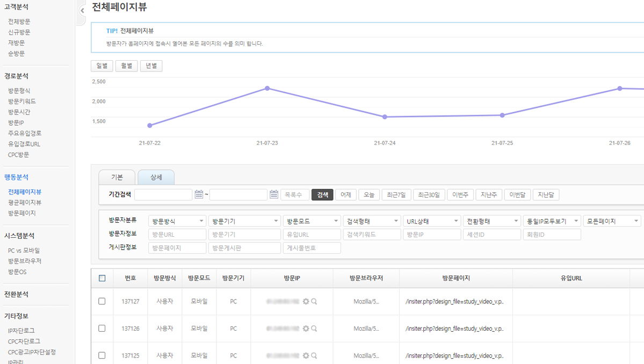This screenshot has width=644, height=364.
Task: Check the checkbox for row 137127
Action: pos(102,302)
